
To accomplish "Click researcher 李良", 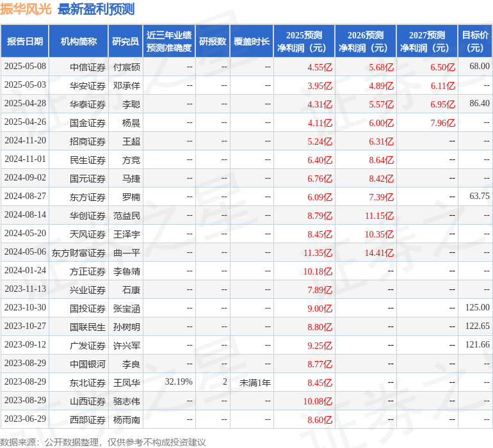I will [131, 364].
